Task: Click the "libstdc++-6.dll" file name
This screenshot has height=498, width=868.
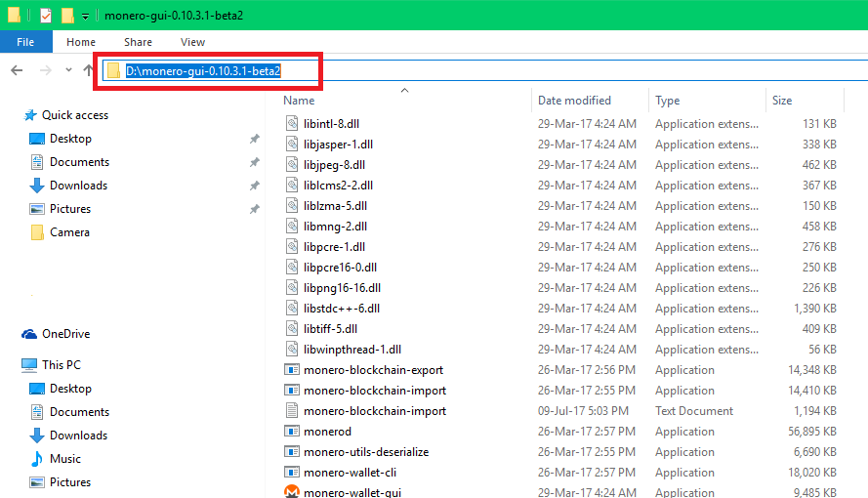Action: [342, 309]
